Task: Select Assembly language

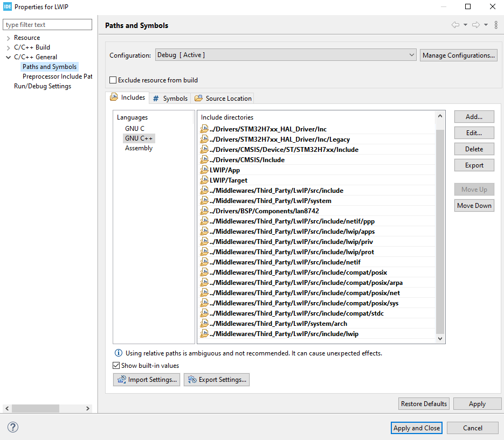Action: tap(139, 148)
